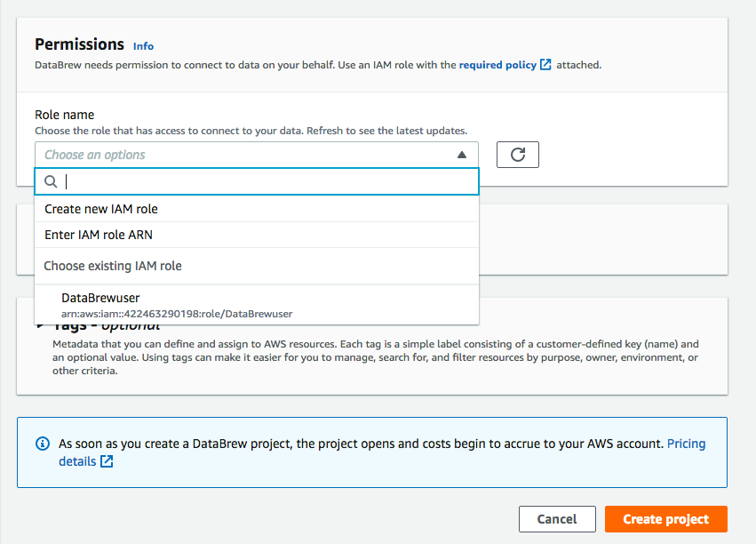Viewport: 756px width, 544px height.
Task: Focus the role search input field
Action: [257, 181]
